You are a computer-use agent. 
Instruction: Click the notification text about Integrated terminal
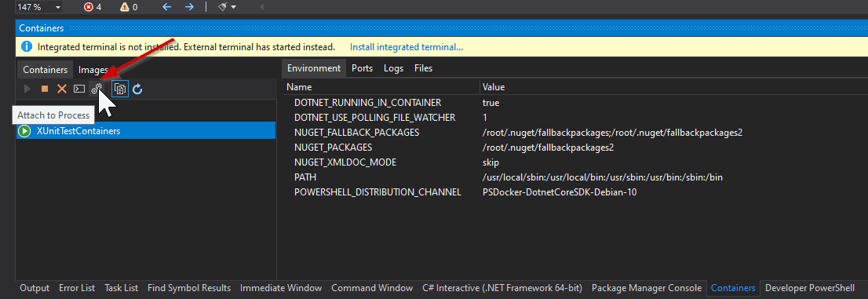[x=186, y=47]
